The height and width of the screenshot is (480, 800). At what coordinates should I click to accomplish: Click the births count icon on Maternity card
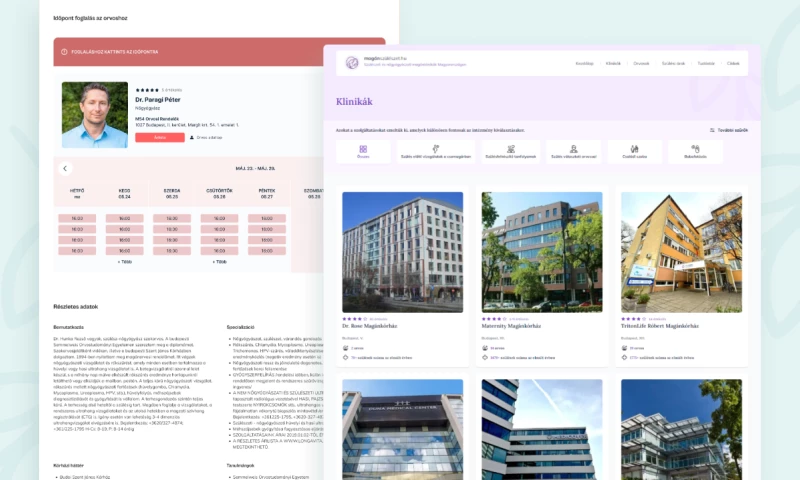pos(485,358)
